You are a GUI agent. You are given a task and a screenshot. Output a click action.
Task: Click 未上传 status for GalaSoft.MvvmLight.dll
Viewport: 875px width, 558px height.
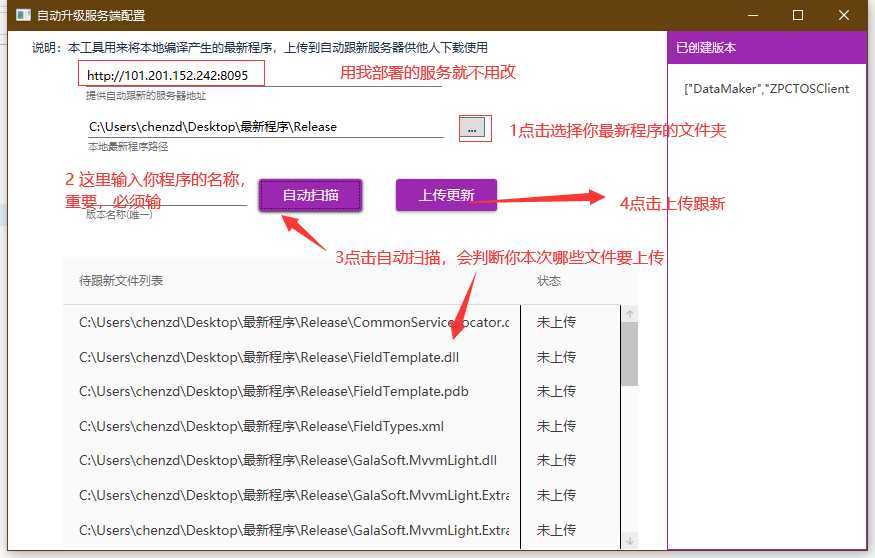tap(556, 461)
